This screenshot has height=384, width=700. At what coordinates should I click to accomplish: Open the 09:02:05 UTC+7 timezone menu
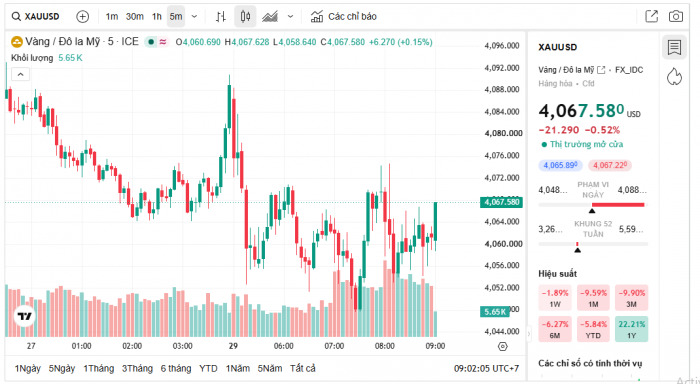coord(487,368)
